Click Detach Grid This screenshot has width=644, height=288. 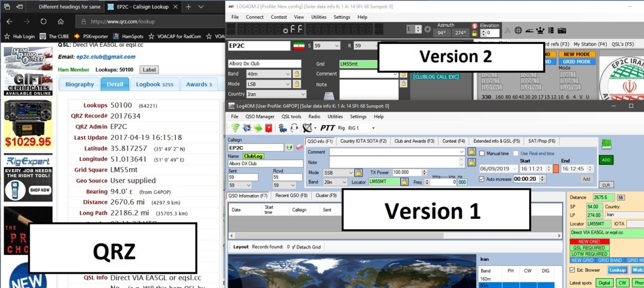(x=306, y=247)
